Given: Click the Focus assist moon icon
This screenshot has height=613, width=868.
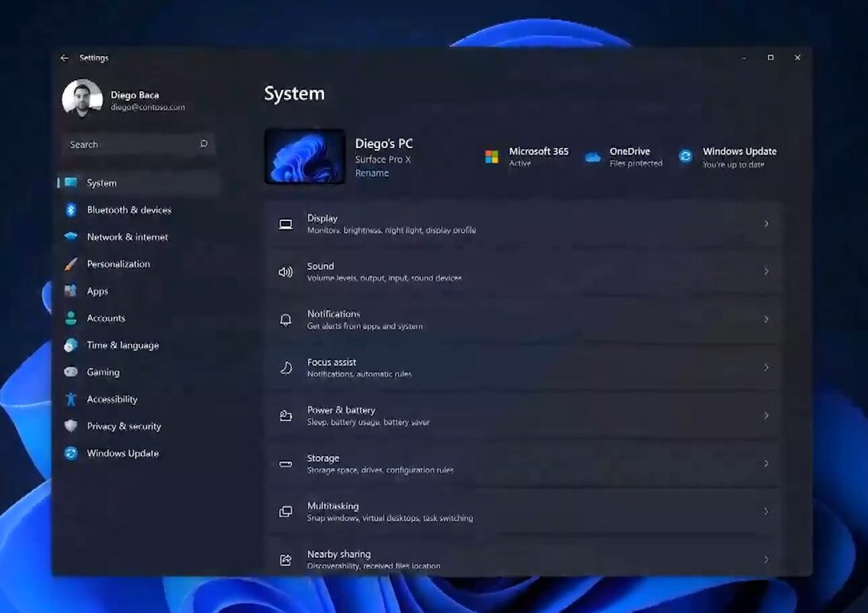Looking at the screenshot, I should pos(285,367).
